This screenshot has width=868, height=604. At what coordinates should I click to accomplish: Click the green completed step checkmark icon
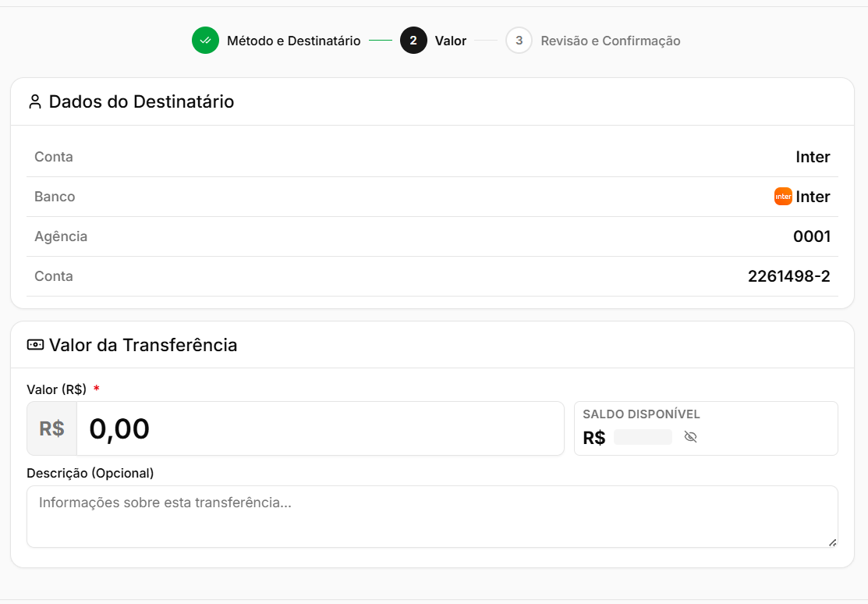click(x=205, y=41)
